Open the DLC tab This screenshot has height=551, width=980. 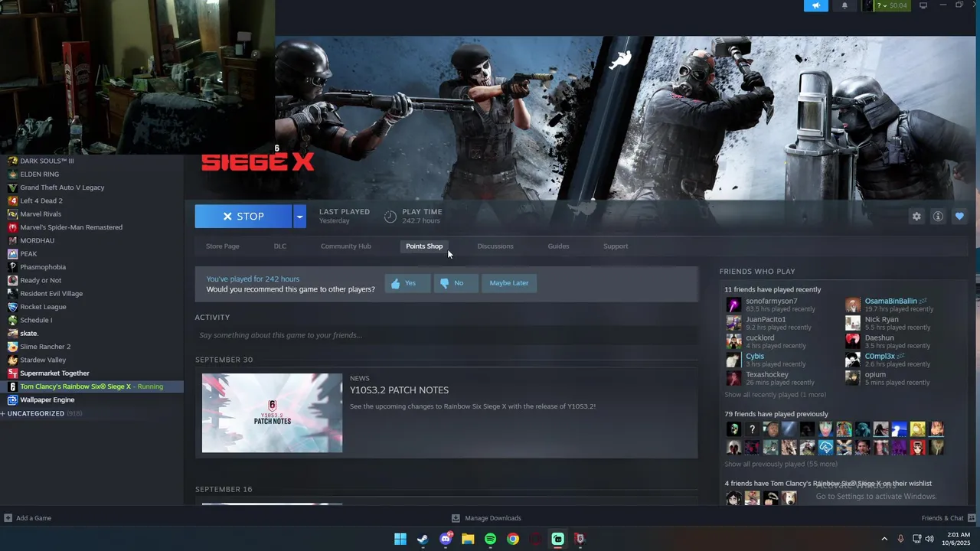[x=280, y=246]
